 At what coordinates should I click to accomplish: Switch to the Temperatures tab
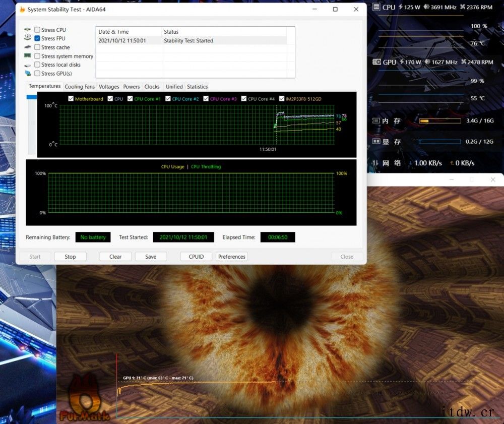pos(44,86)
